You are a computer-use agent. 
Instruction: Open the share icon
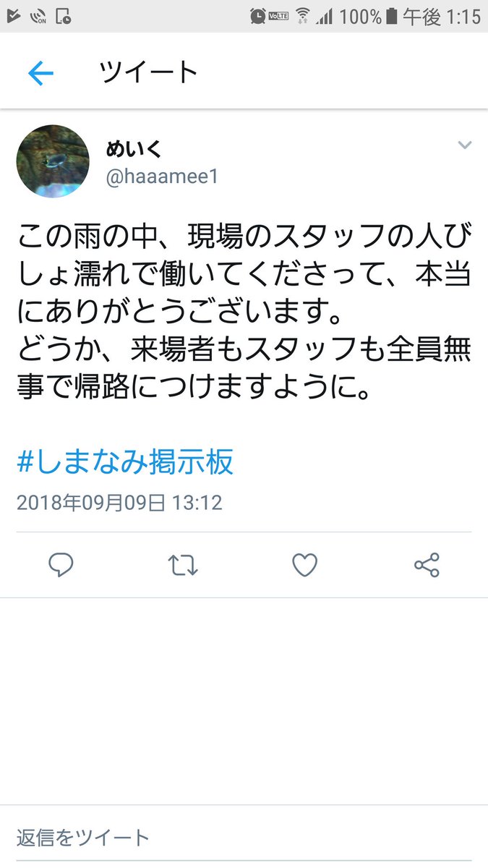click(427, 566)
